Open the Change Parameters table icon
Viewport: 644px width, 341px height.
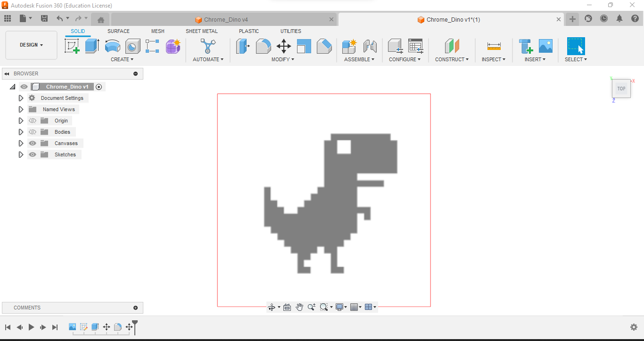point(415,46)
